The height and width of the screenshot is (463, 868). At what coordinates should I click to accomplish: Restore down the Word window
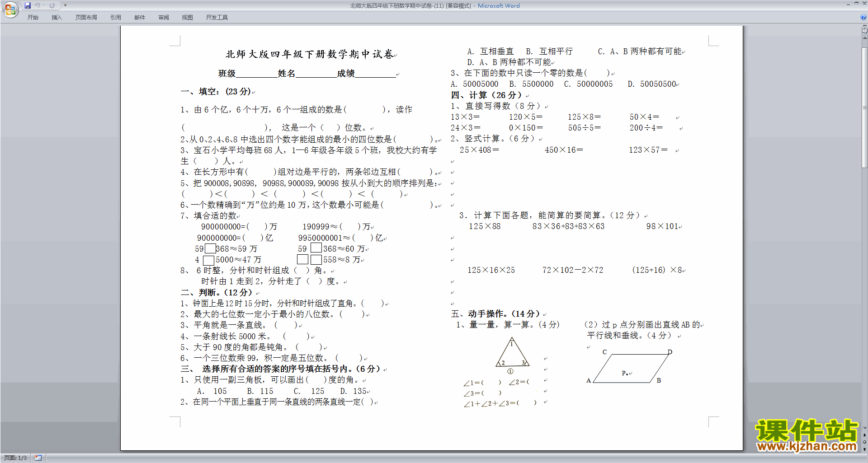856,4
